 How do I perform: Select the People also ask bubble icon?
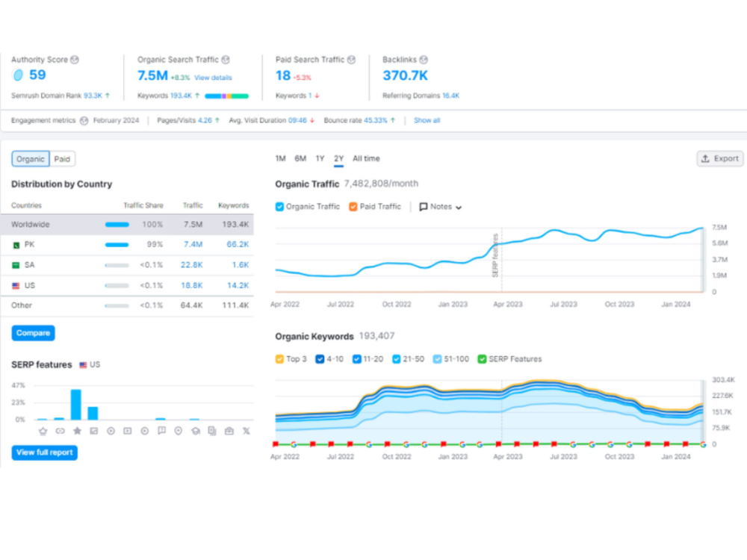click(x=161, y=431)
